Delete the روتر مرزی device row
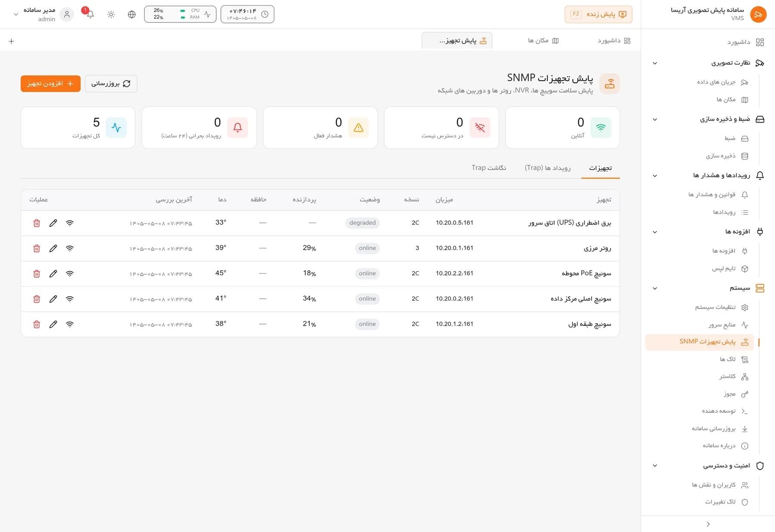This screenshot has height=532, width=775. click(x=37, y=248)
